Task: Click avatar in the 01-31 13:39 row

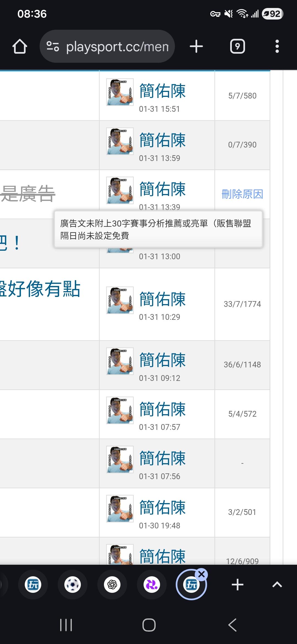Action: pos(120,190)
